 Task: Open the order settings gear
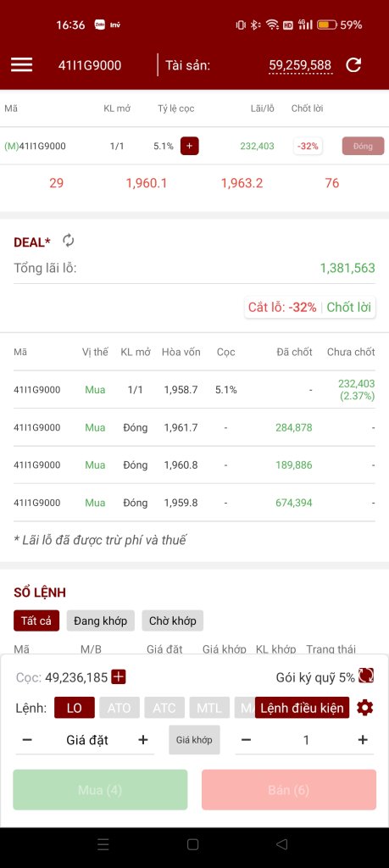pyautogui.click(x=364, y=708)
